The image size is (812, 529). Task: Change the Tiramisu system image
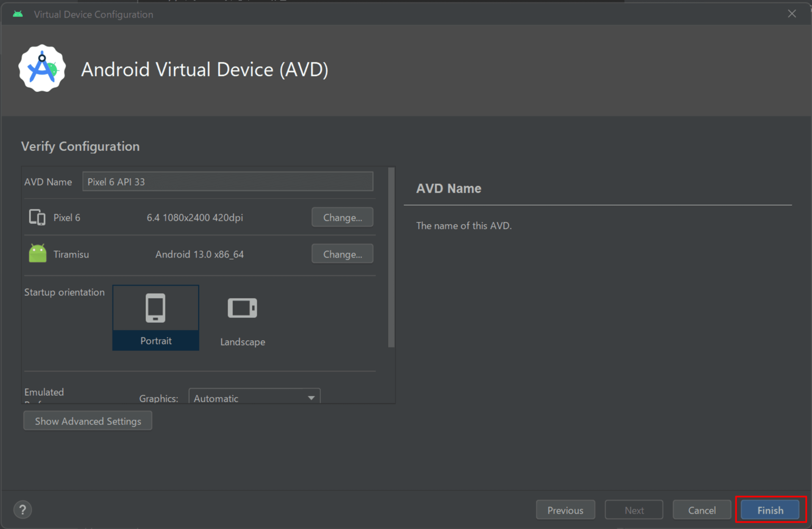[342, 254]
